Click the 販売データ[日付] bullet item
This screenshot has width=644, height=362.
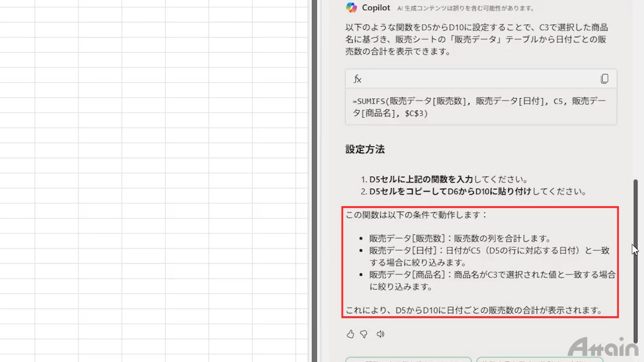[x=489, y=256]
